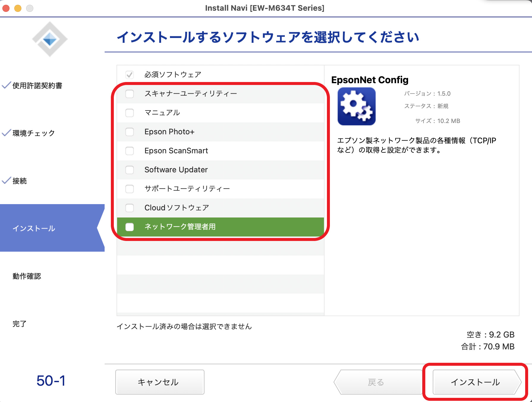Tick the Epson Photo+ checkbox

(x=130, y=132)
